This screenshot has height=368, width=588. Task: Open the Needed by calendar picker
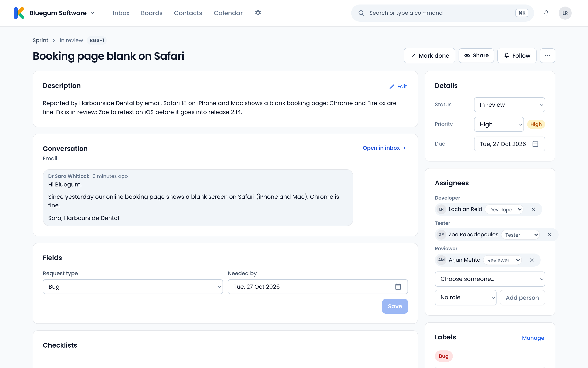[x=398, y=286]
